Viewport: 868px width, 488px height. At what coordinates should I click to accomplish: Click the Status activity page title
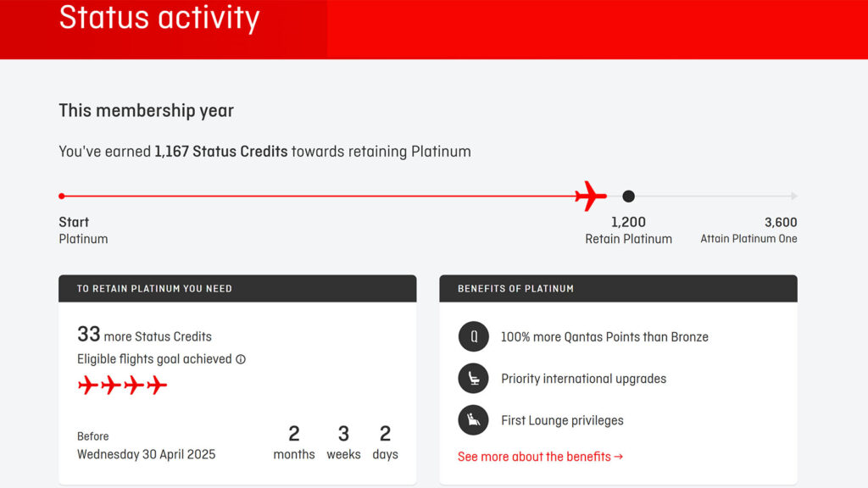(x=159, y=18)
